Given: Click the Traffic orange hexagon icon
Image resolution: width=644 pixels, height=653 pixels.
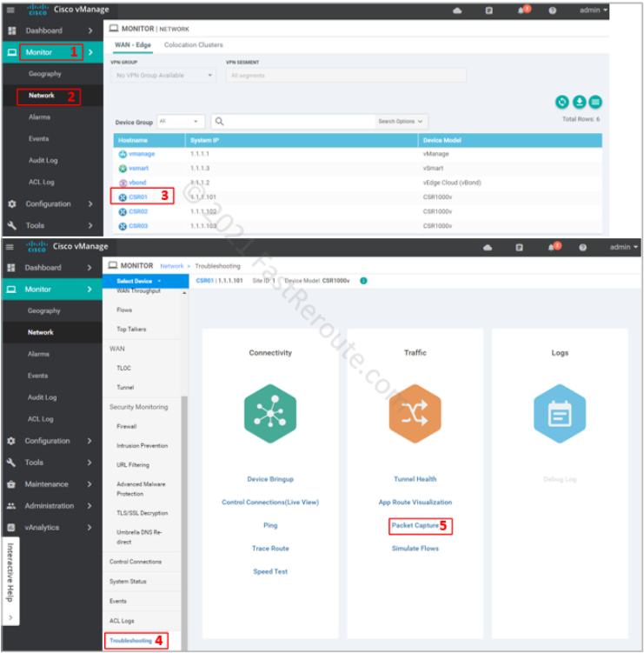Looking at the screenshot, I should (x=415, y=413).
